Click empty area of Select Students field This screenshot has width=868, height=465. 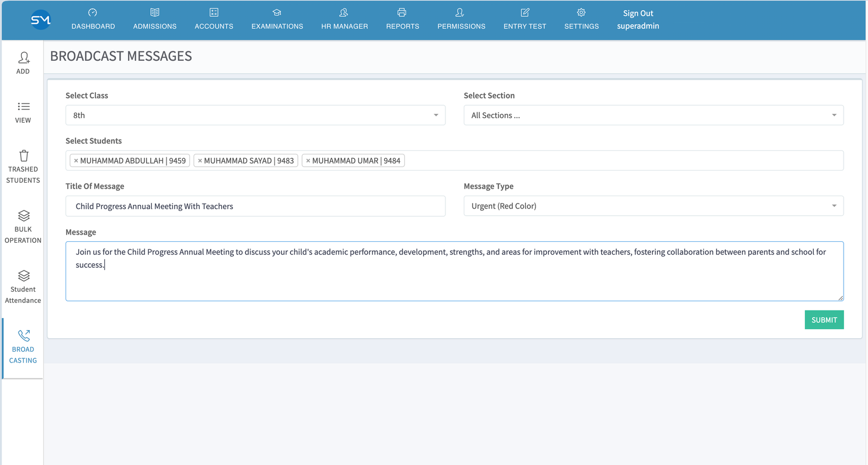pos(624,160)
